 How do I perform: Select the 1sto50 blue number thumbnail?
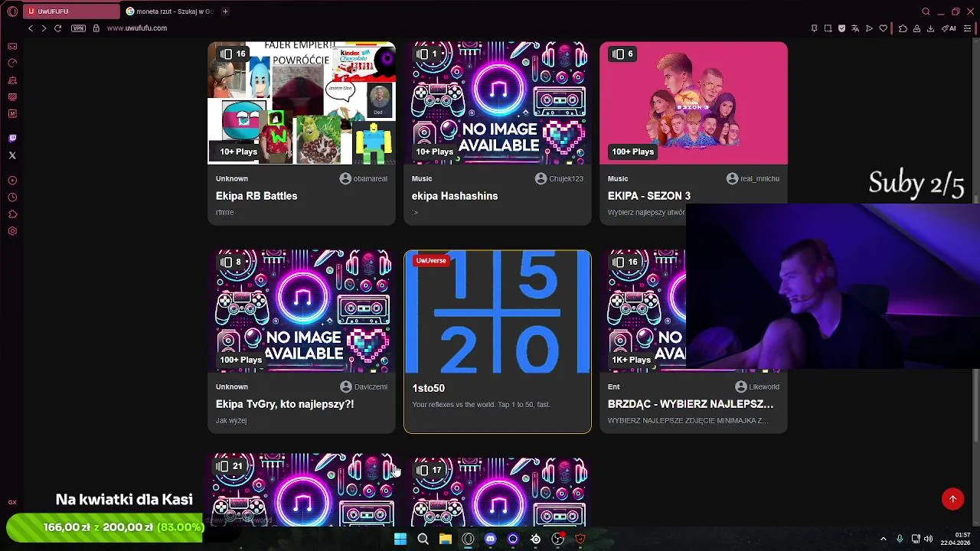coord(498,311)
